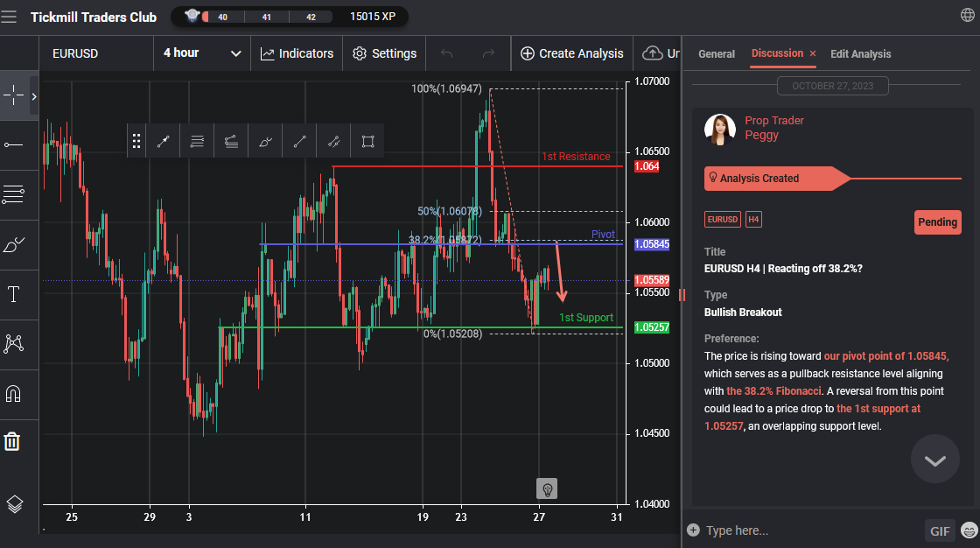Click Create Analysis button
The width and height of the screenshot is (980, 548).
pyautogui.click(x=572, y=53)
